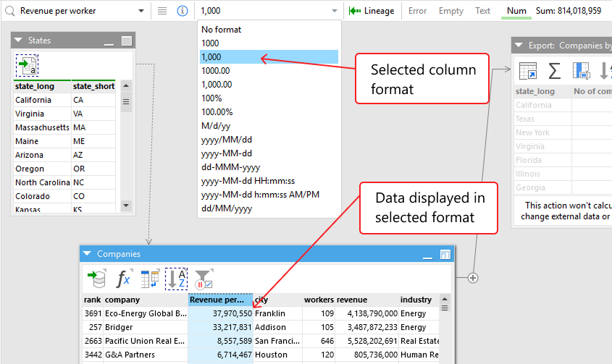Toggle the Empty filter
This screenshot has height=364, width=612.
click(x=450, y=11)
